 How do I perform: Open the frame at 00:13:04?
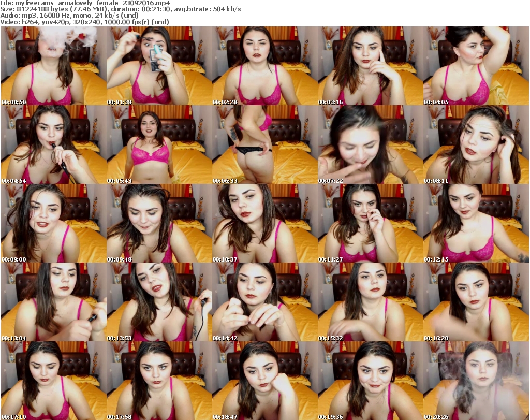tap(54, 302)
